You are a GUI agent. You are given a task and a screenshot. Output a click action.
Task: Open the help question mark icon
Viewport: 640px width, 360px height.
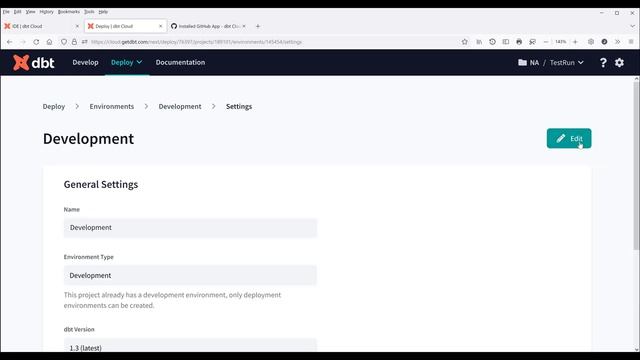(603, 62)
